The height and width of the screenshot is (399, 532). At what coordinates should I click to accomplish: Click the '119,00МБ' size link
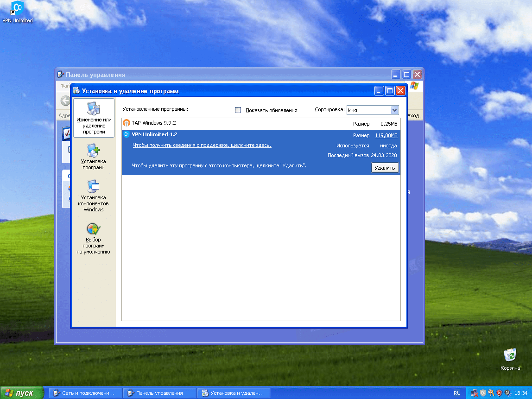[386, 135]
